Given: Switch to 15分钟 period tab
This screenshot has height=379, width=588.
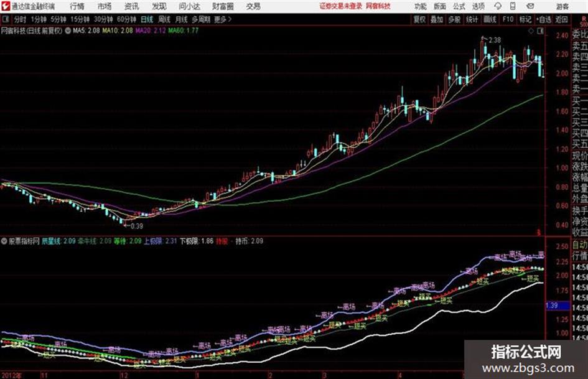Looking at the screenshot, I should (80, 19).
